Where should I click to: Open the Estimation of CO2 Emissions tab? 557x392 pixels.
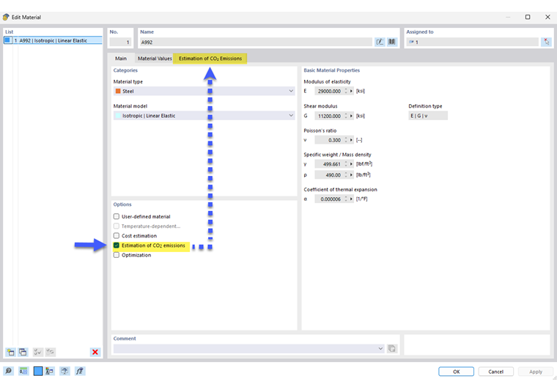(x=210, y=58)
